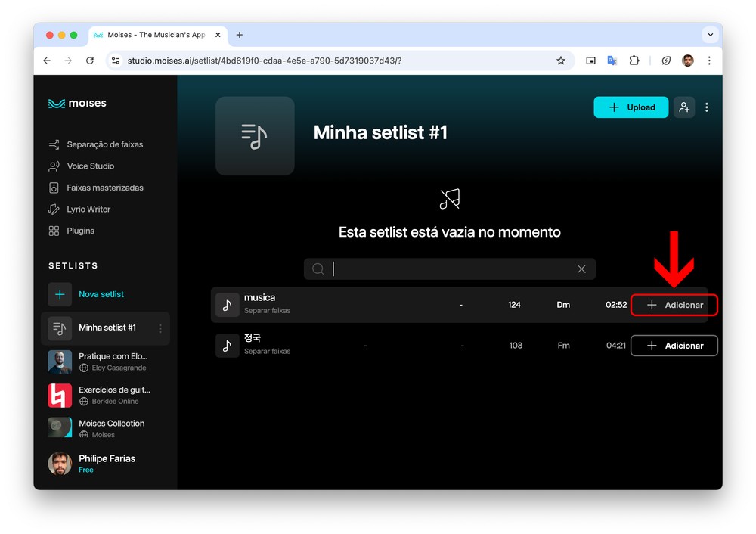Image resolution: width=756 pixels, height=534 pixels.
Task: Add 정국 track to setlist
Action: pyautogui.click(x=674, y=346)
